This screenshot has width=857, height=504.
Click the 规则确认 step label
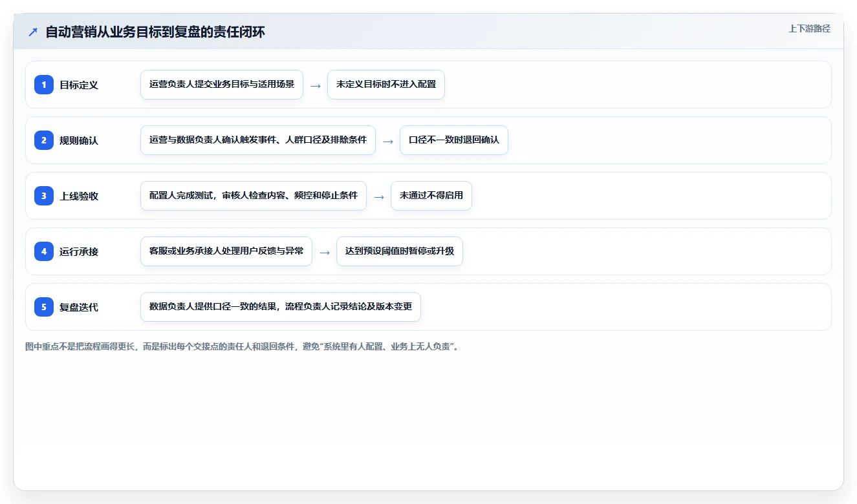pyautogui.click(x=79, y=140)
